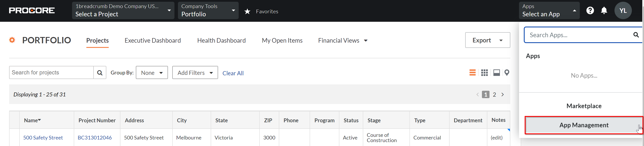This screenshot has width=644, height=146.
Task: Open Portfolio settings gear icon
Action: point(12,40)
